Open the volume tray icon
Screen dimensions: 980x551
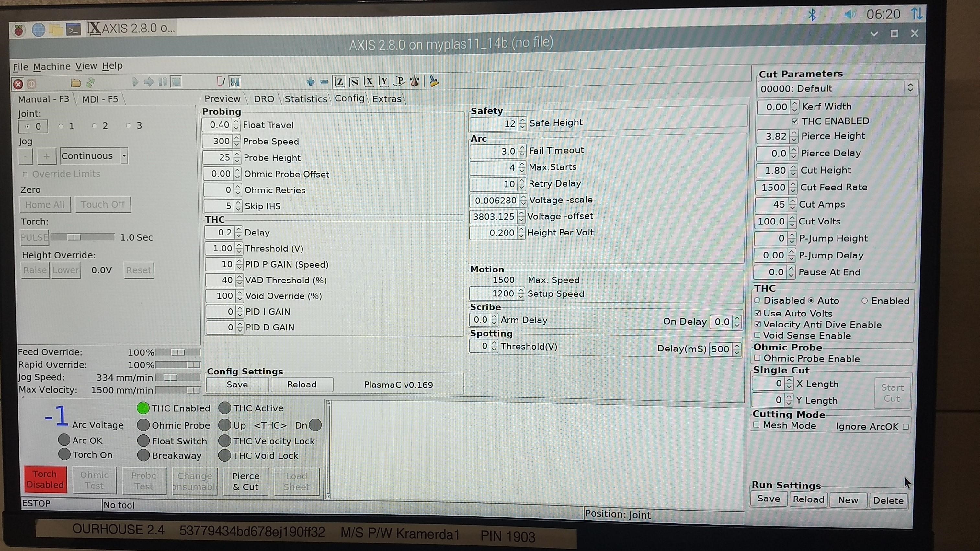click(849, 15)
